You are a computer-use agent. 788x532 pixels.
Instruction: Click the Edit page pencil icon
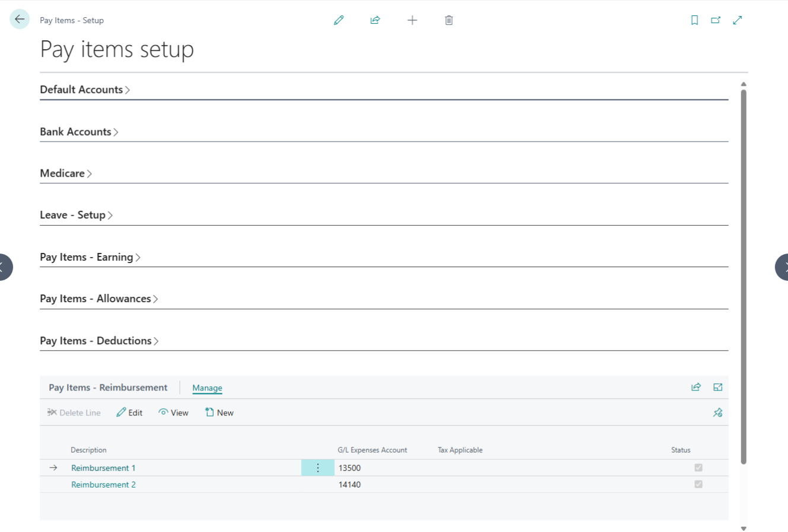coord(339,20)
